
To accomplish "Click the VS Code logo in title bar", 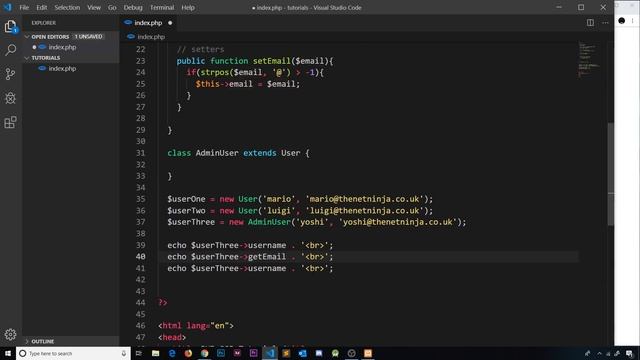I will coord(8,7).
